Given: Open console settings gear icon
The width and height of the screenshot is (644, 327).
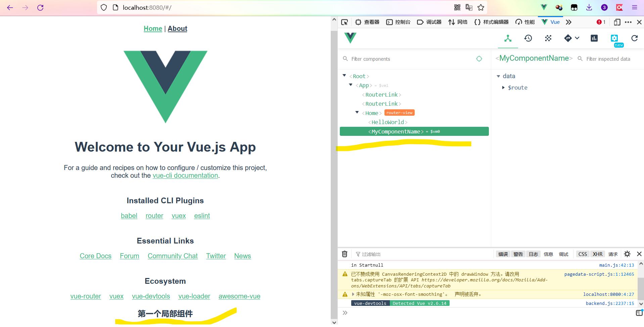Looking at the screenshot, I should pyautogui.click(x=627, y=254).
